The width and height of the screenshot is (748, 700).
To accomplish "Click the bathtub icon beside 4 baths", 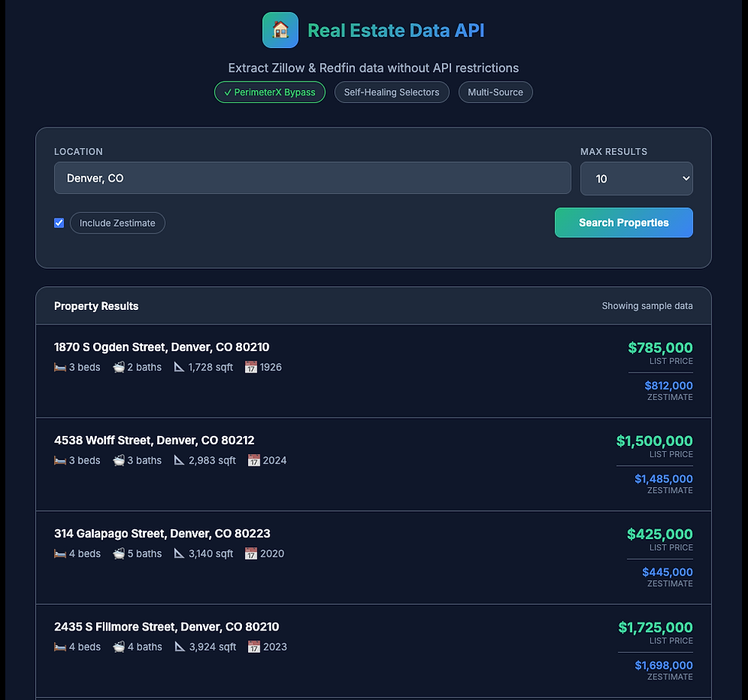I will click(x=118, y=647).
